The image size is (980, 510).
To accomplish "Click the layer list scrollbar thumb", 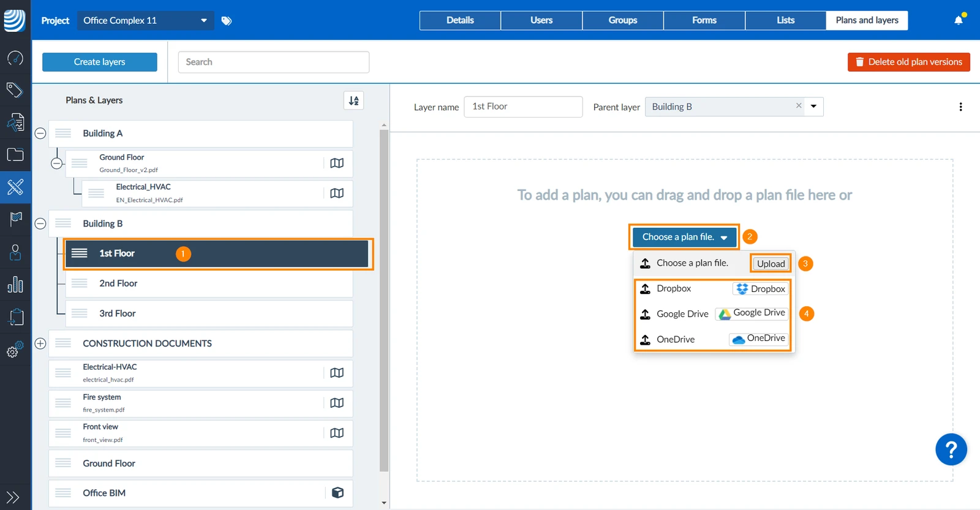I will 384,300.
